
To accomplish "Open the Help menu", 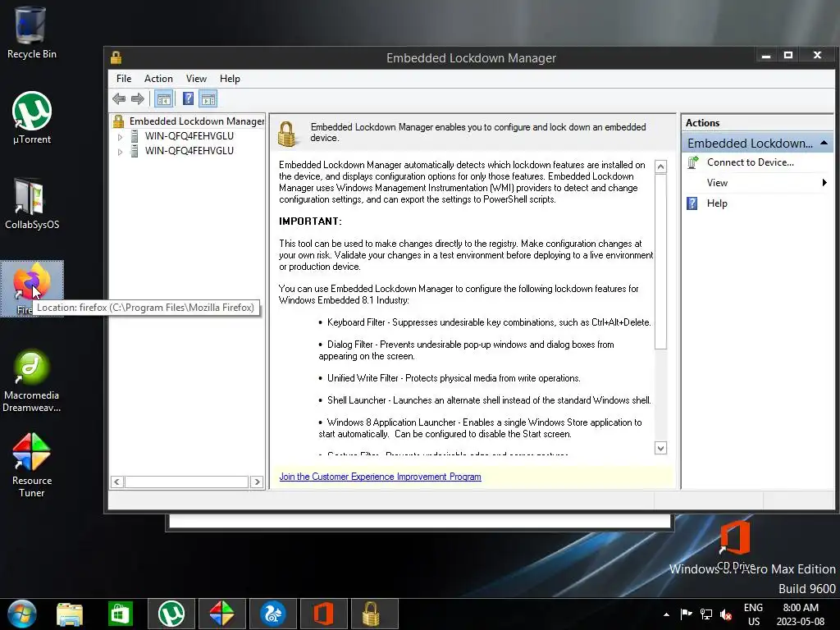I will 230,79.
